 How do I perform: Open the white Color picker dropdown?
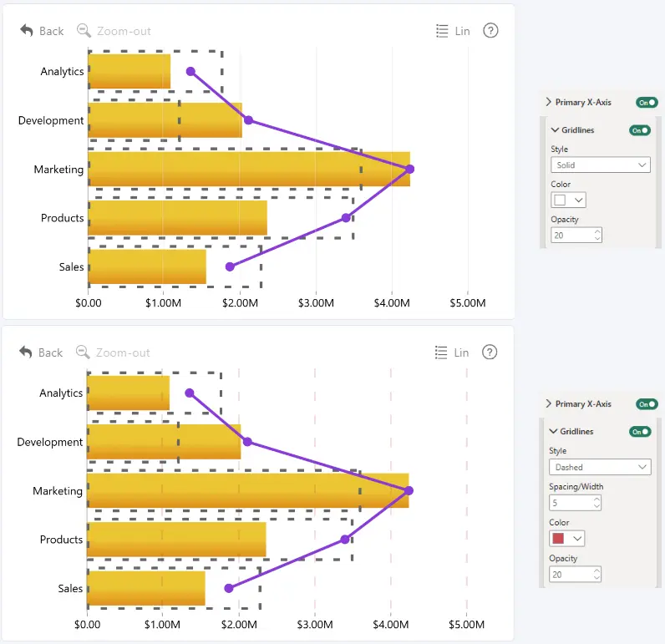pos(568,200)
